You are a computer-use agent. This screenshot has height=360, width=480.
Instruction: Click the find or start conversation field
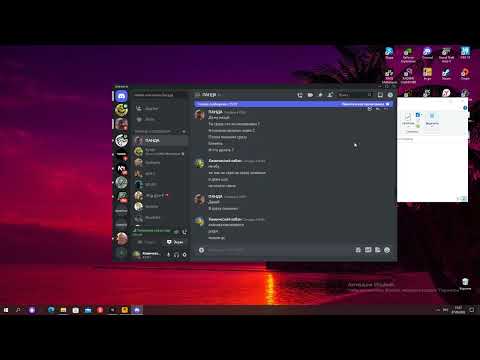[159, 95]
